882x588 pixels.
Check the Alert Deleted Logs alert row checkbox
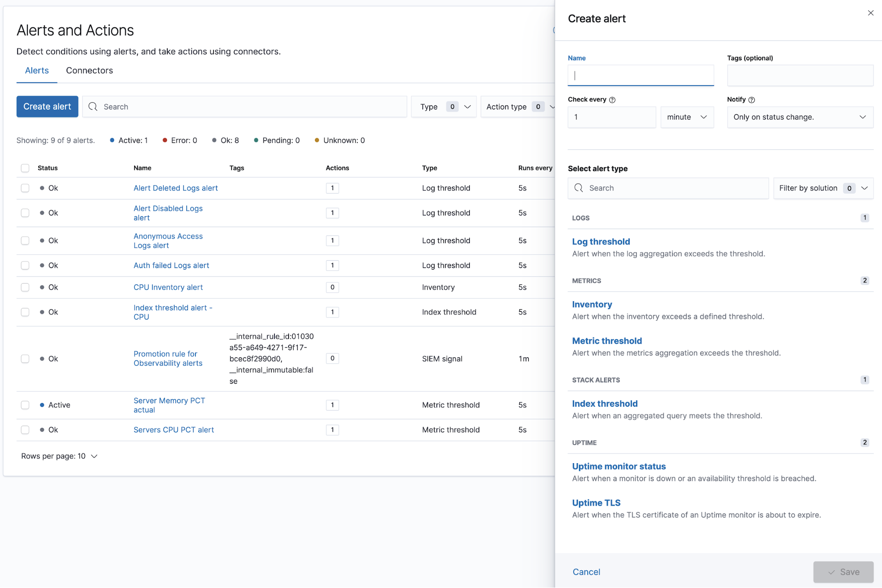click(25, 188)
